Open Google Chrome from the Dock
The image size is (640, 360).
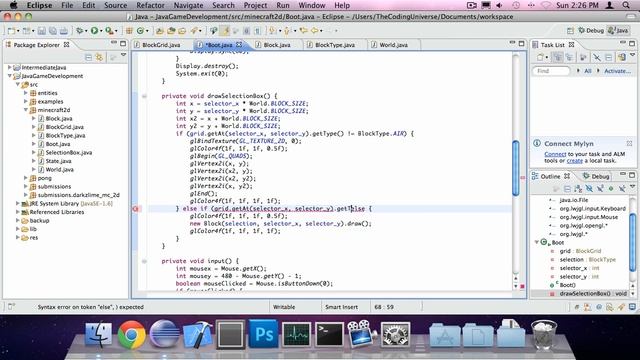click(x=131, y=335)
